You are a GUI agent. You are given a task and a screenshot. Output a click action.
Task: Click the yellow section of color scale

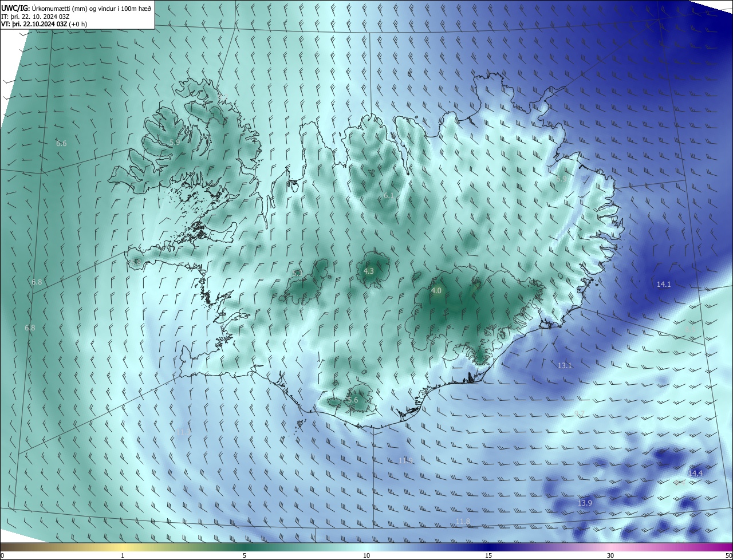123,547
